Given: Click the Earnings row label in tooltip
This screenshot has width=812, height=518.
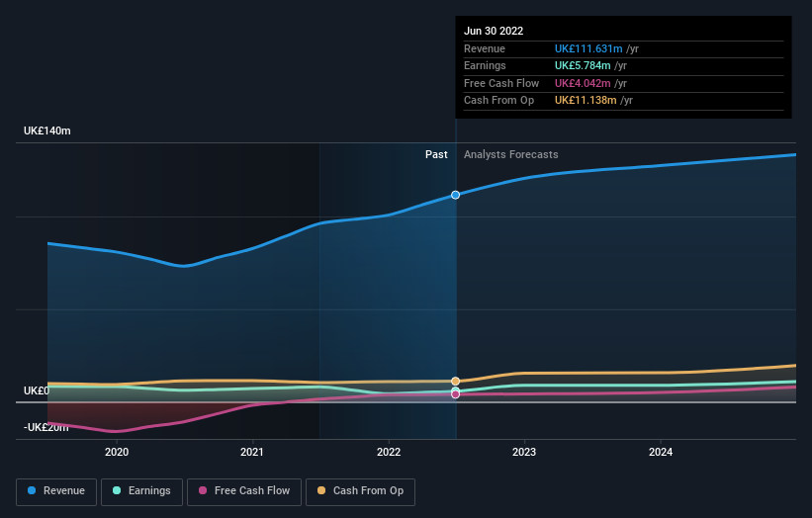Looking at the screenshot, I should (x=485, y=65).
